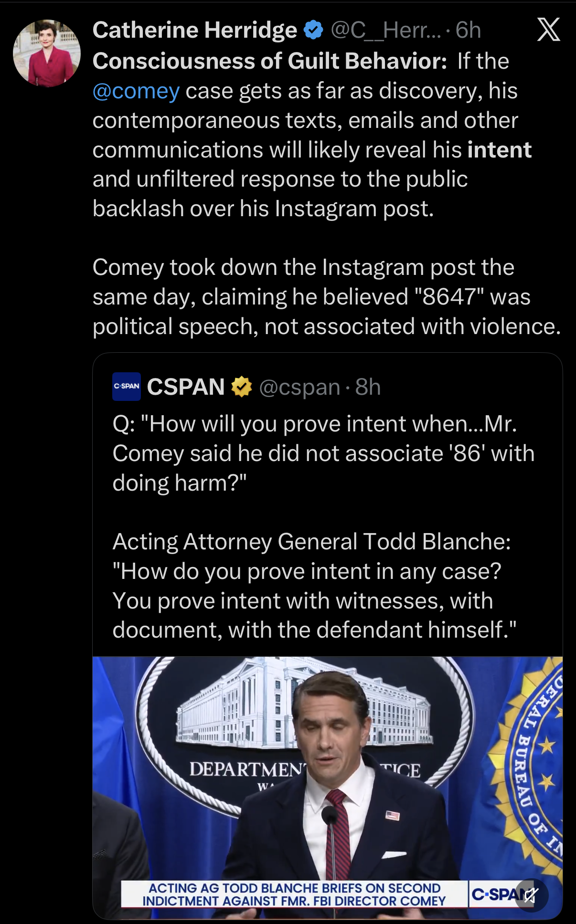Open the @comey mention link
This screenshot has height=924, width=576.
click(136, 91)
